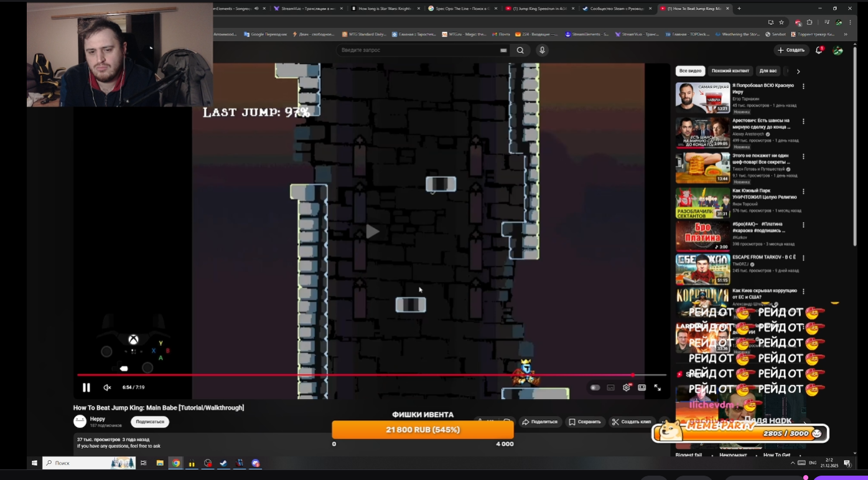Bookmark this page with the star icon
This screenshot has width=868, height=480.
[782, 22]
